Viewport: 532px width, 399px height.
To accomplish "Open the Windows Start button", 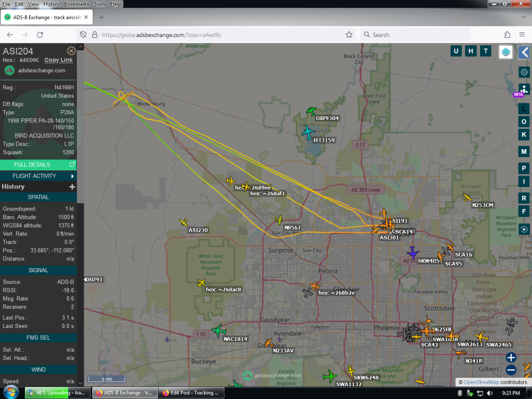I will tap(10, 393).
